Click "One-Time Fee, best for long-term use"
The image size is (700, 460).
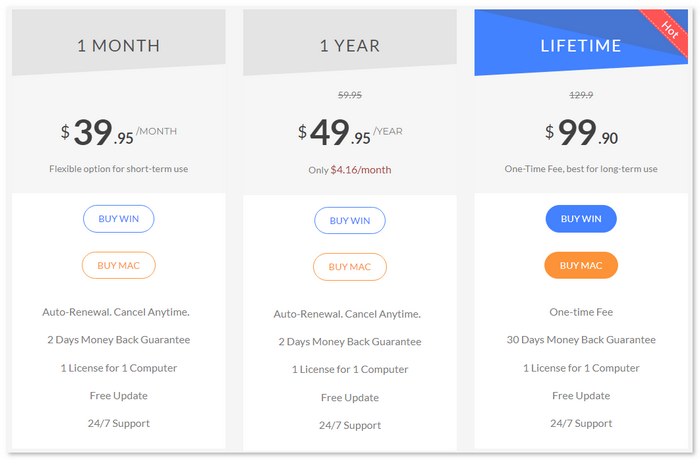581,169
